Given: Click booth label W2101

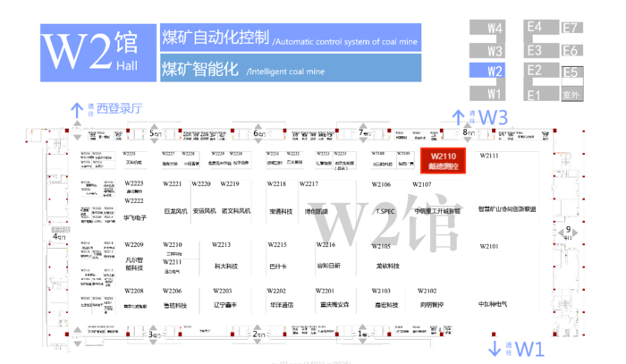Looking at the screenshot, I should 489,246.
